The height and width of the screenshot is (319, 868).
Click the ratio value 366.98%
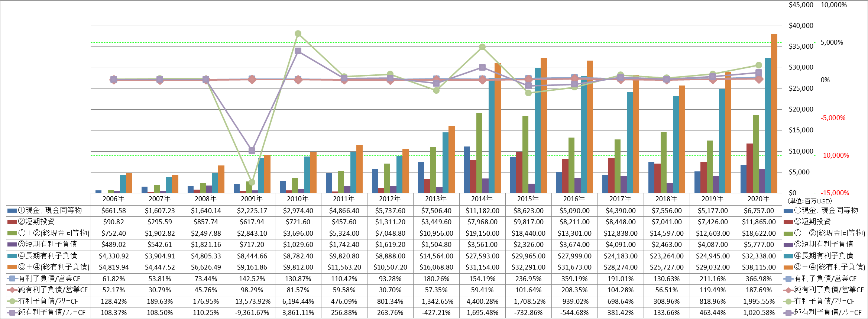(x=759, y=279)
